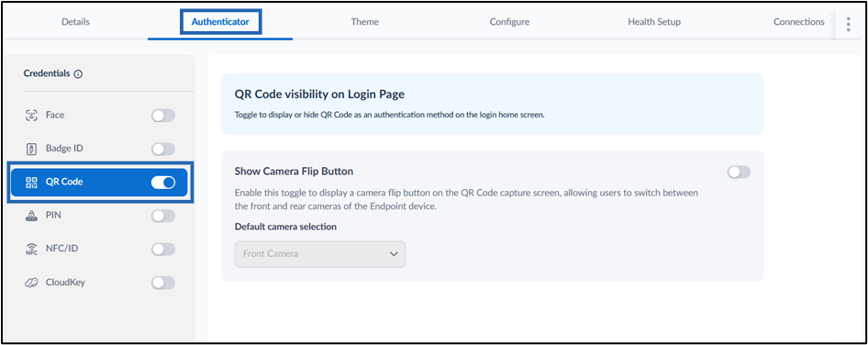Click the Credentials heading
The width and height of the screenshot is (868, 345).
[x=47, y=73]
